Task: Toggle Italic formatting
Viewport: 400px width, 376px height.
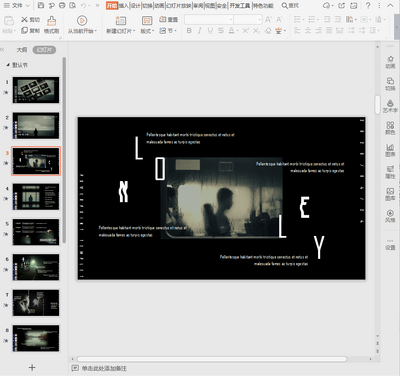Action: point(199,31)
